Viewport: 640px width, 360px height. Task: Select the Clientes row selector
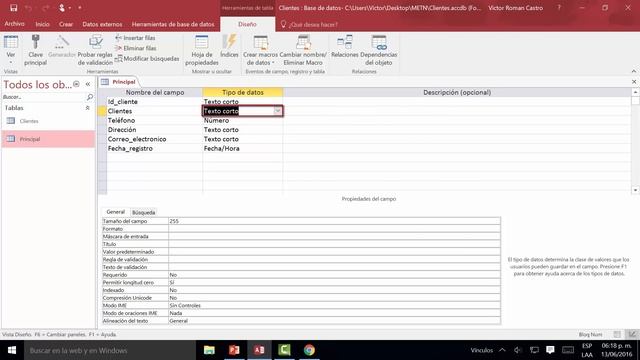coord(102,111)
